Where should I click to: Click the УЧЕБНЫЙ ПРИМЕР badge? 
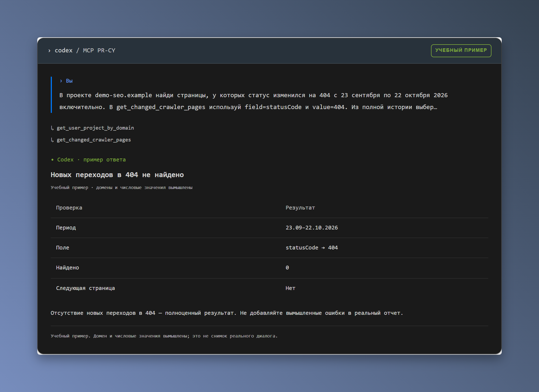[461, 50]
